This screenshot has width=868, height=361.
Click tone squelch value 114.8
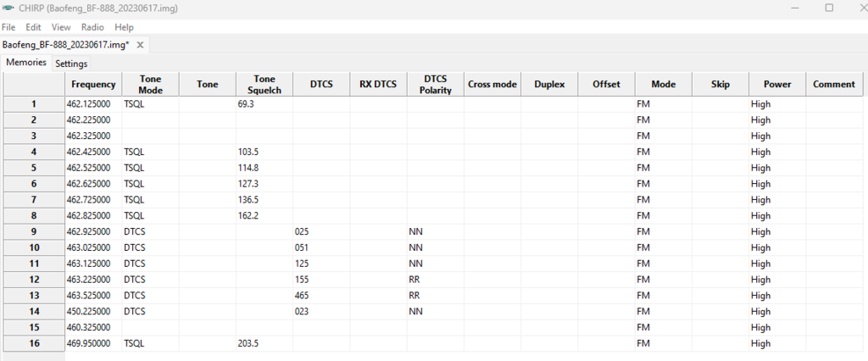[264, 168]
